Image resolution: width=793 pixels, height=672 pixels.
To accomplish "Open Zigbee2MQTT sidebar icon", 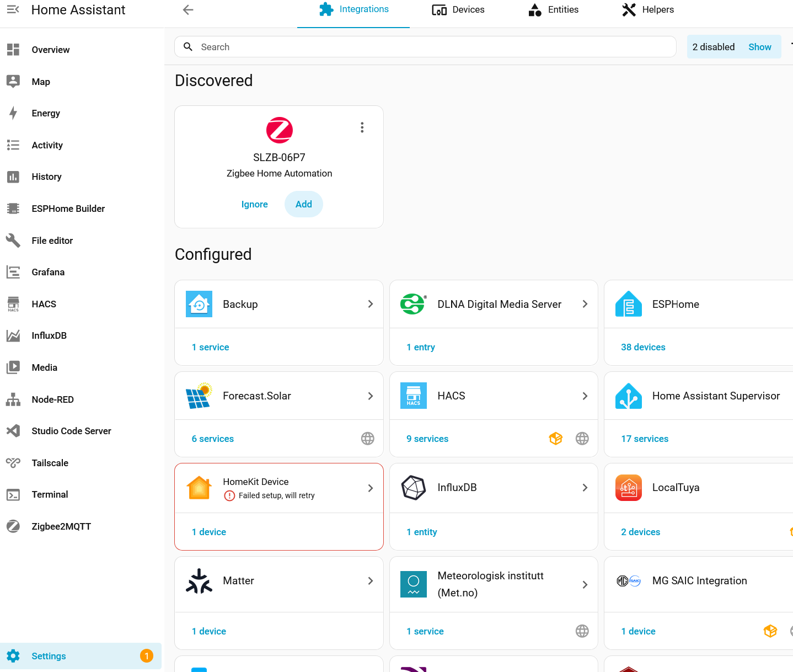I will click(13, 526).
